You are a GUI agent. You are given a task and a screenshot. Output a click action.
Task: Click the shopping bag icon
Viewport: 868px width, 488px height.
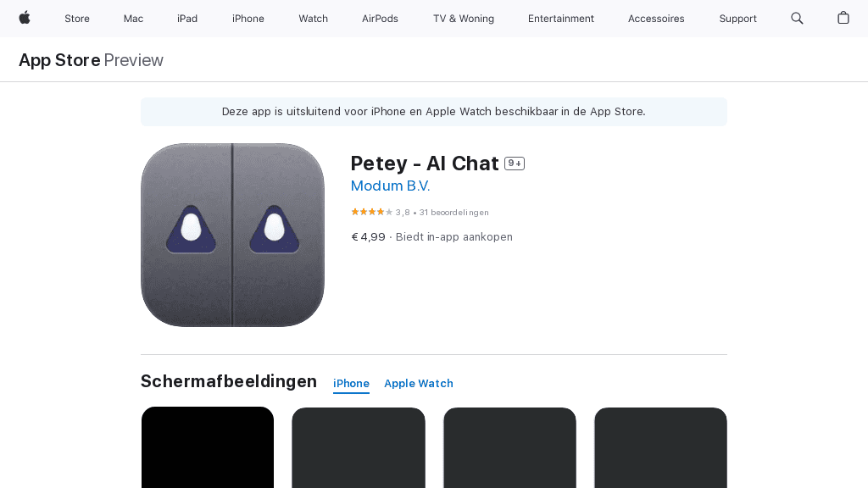tap(843, 18)
